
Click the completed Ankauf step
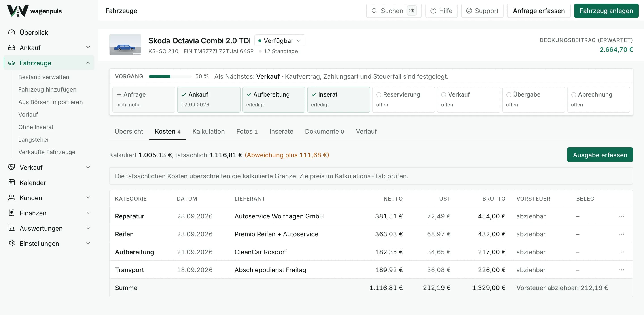click(209, 100)
